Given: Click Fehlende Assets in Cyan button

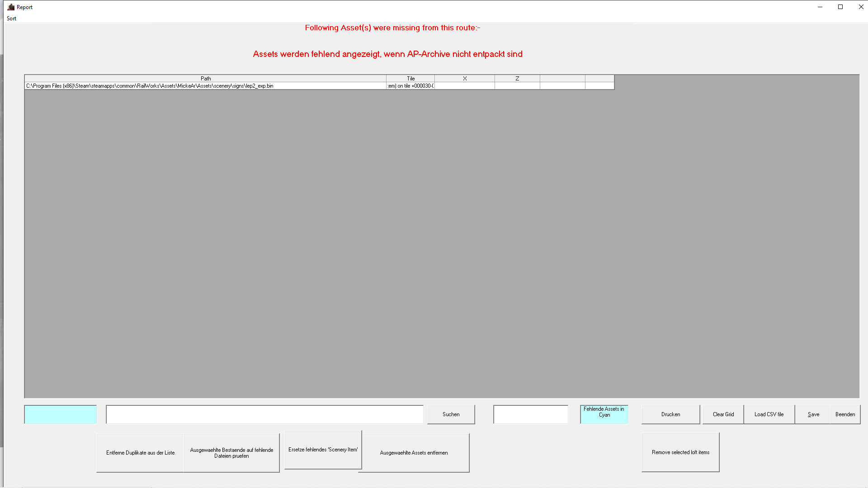Looking at the screenshot, I should pos(604,414).
